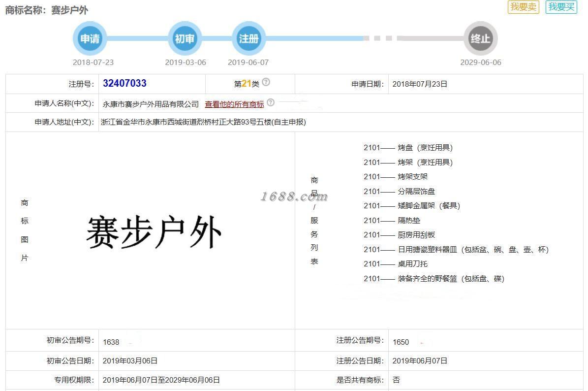Click the 专用权期限 field label

74,380
